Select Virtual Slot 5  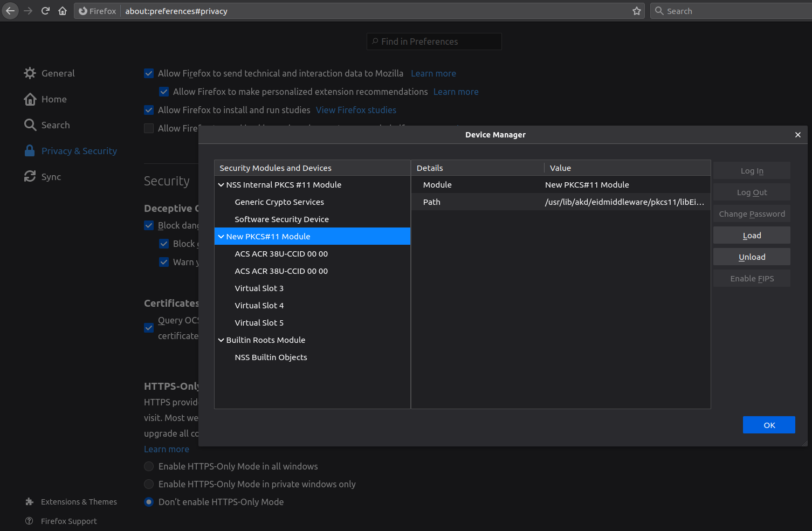(312, 323)
